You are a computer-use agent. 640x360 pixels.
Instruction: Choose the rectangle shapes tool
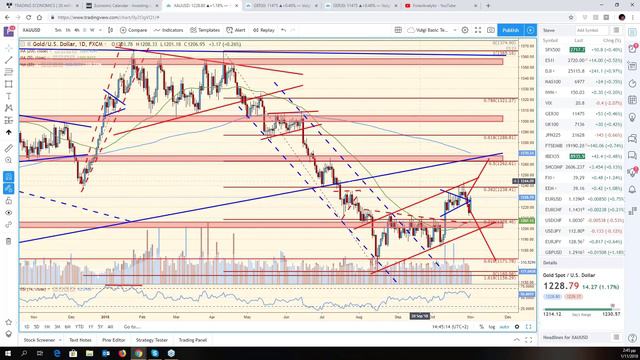pos(9,84)
